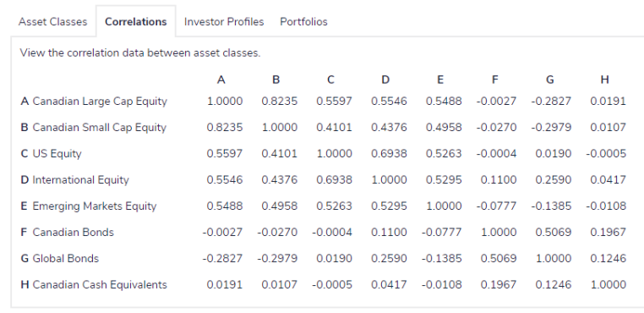Click -0.1385 in Emerging Markets Equity row
Viewport: 644px width, 313px height.
[x=551, y=206]
